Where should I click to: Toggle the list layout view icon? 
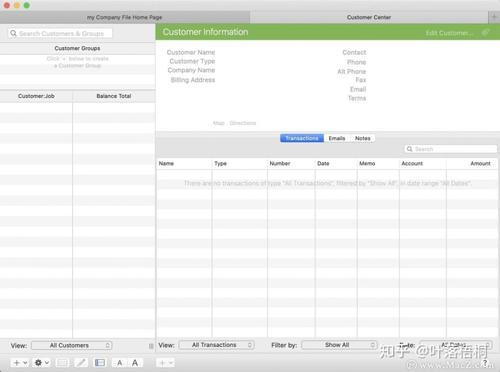(x=100, y=363)
